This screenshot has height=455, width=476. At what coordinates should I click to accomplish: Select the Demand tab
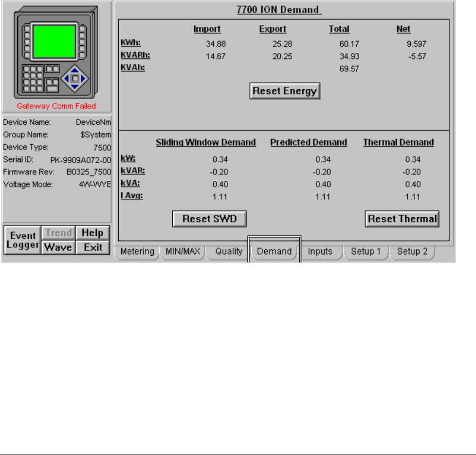coord(274,252)
